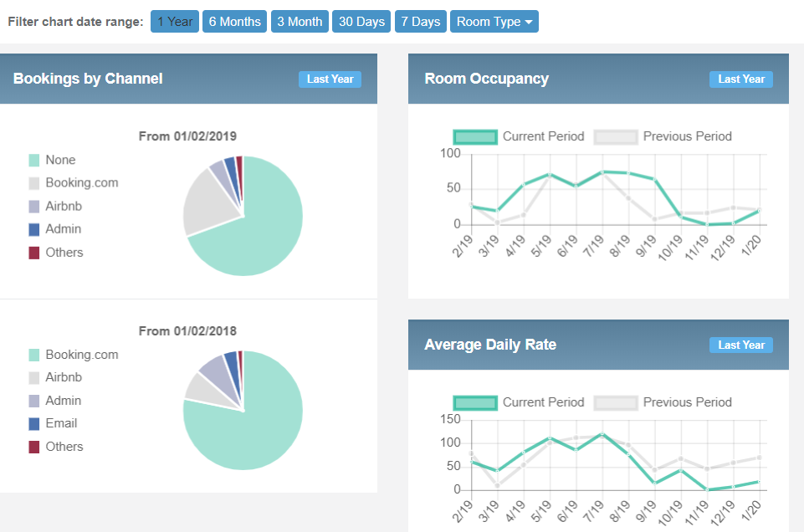804x532 pixels.
Task: Toggle Admin legend item in 2018 pie
Action: (55, 401)
